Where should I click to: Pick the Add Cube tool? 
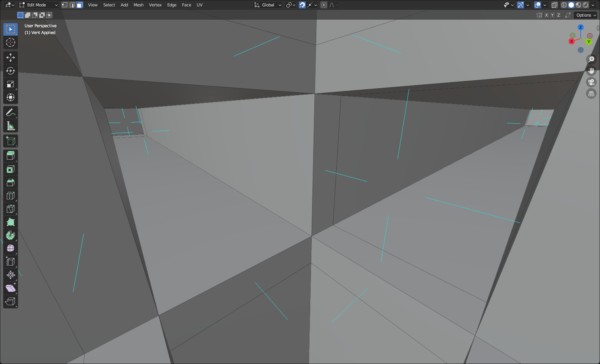(x=11, y=141)
